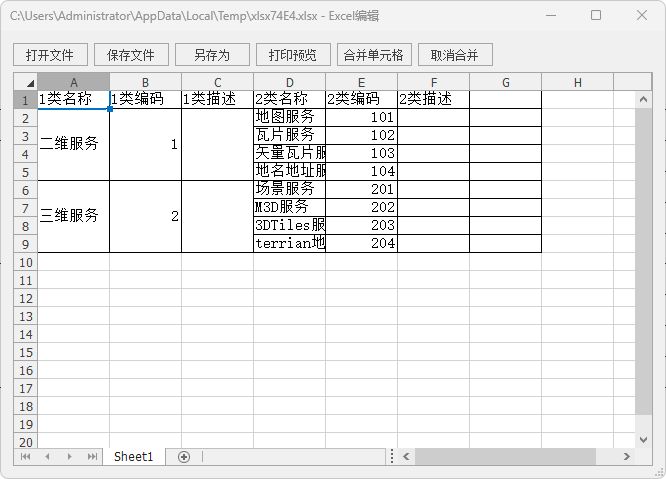The height and width of the screenshot is (479, 666).
Task: Click the 保存文件 button
Action: 131,55
